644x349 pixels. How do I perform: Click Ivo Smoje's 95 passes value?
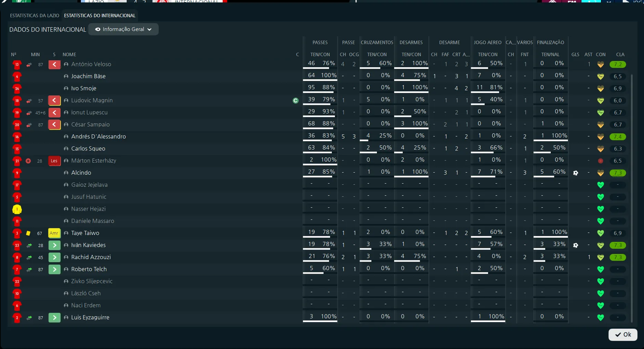click(312, 87)
